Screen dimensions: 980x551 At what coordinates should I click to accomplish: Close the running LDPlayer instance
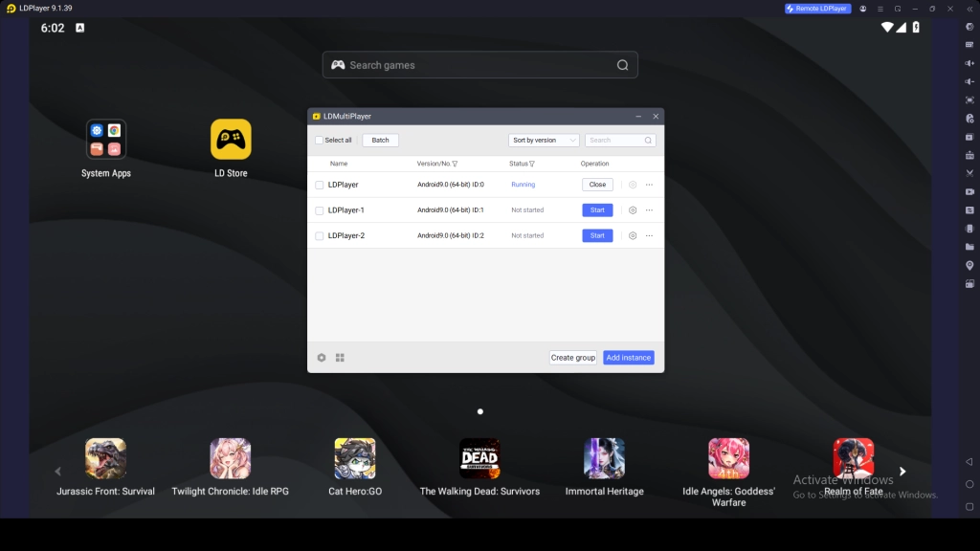pos(597,185)
